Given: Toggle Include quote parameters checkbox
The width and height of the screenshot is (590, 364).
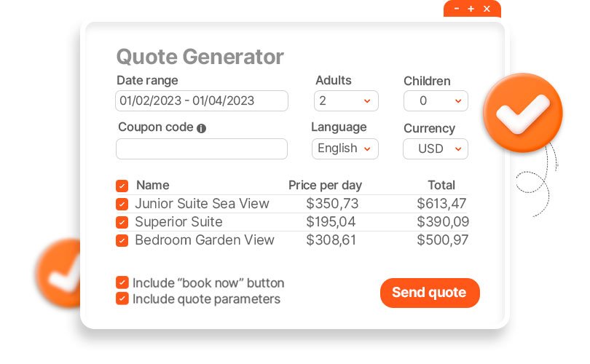Looking at the screenshot, I should pyautogui.click(x=122, y=298).
